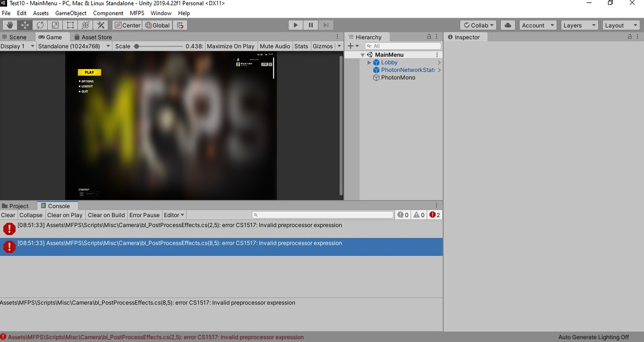The height and width of the screenshot is (342, 644).
Task: Open Hierarchy panel options menu
Action: pyautogui.click(x=437, y=37)
